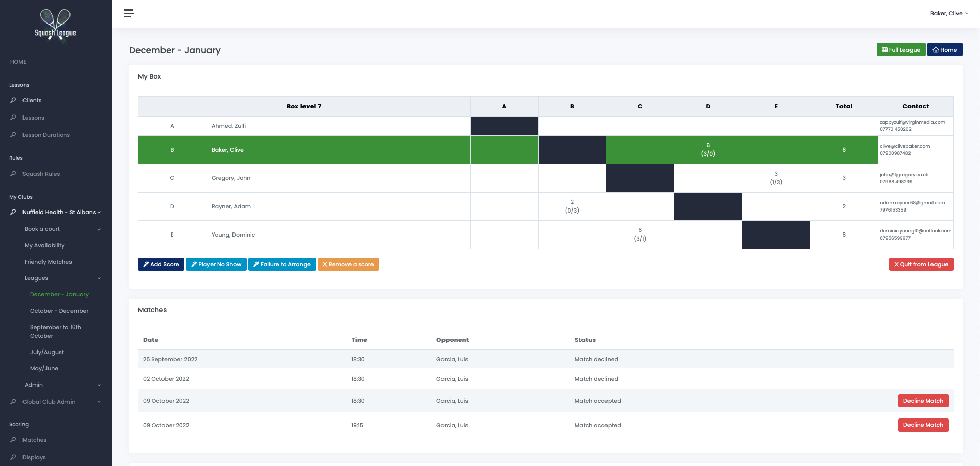Screen dimensions: 980x466
Task: Click the icon next to Lesson Durations
Action: pyautogui.click(x=13, y=135)
